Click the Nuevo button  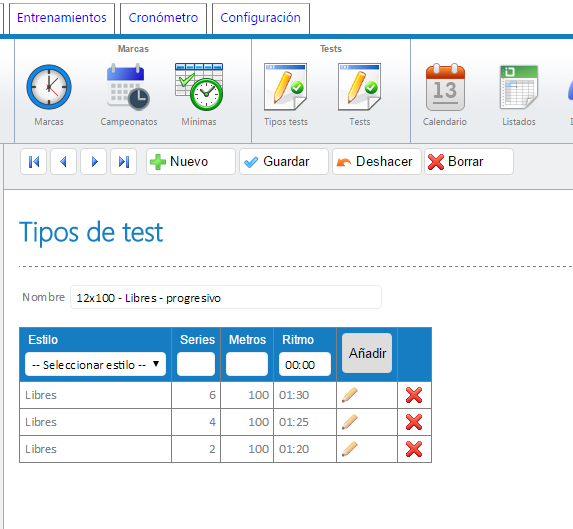point(191,161)
